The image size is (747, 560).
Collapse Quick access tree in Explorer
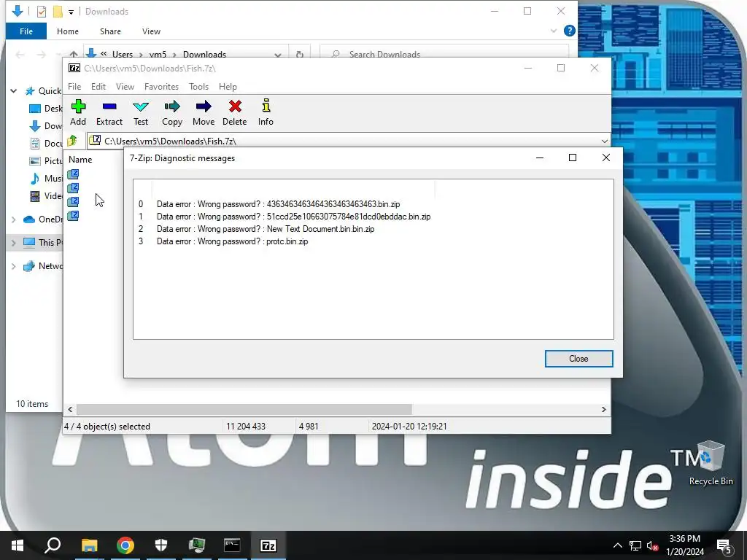pyautogui.click(x=14, y=91)
